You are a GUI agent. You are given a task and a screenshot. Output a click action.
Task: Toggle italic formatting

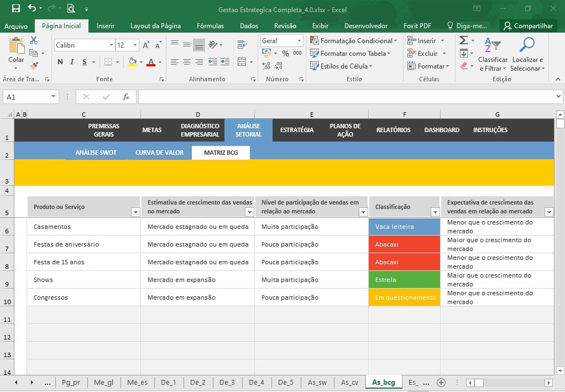tap(72, 62)
